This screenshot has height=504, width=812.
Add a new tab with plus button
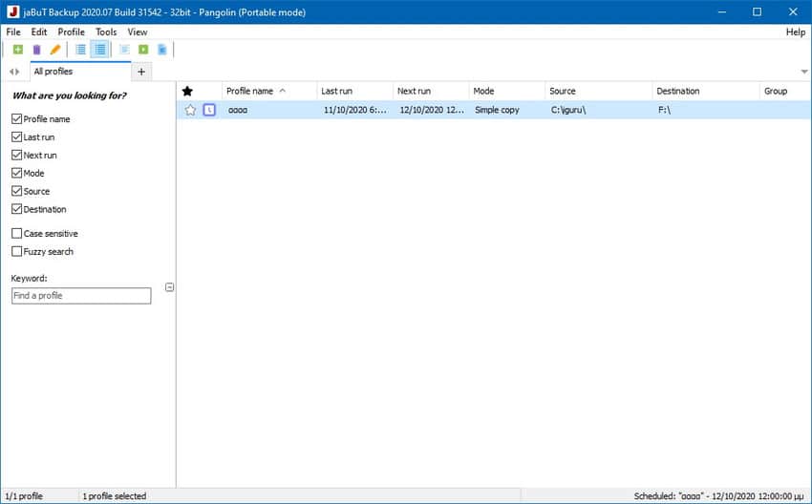141,72
